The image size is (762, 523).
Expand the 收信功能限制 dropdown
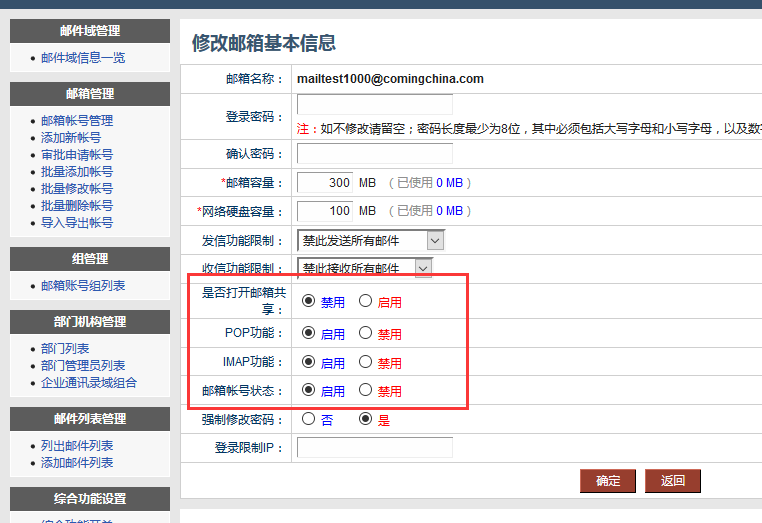click(x=365, y=268)
